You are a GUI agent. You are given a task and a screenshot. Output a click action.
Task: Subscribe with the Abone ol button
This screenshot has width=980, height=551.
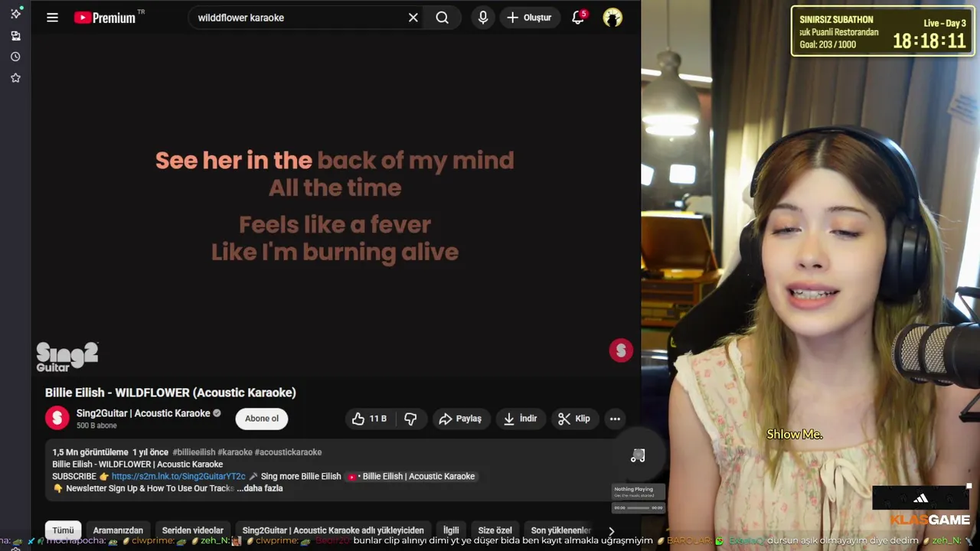(262, 419)
